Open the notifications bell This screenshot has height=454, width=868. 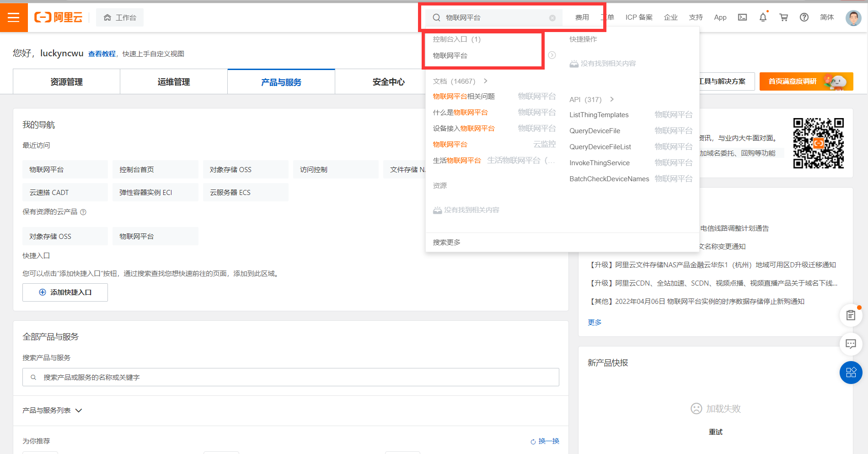pos(762,17)
